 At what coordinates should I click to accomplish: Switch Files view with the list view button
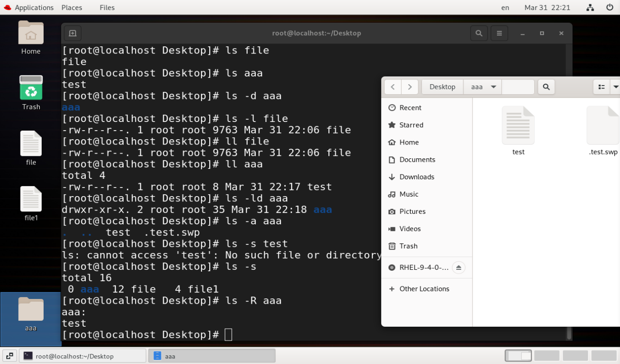(x=601, y=87)
